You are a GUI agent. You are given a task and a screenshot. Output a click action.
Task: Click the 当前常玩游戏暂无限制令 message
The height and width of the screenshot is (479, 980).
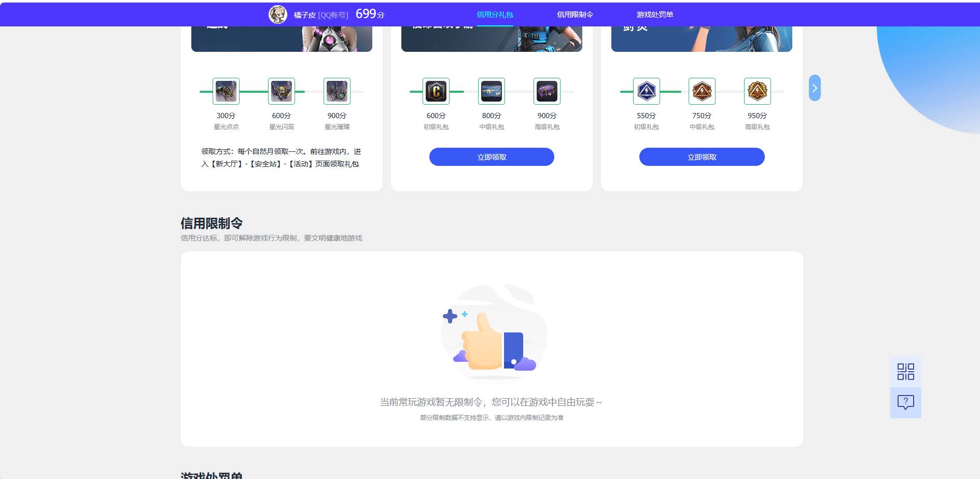point(491,402)
